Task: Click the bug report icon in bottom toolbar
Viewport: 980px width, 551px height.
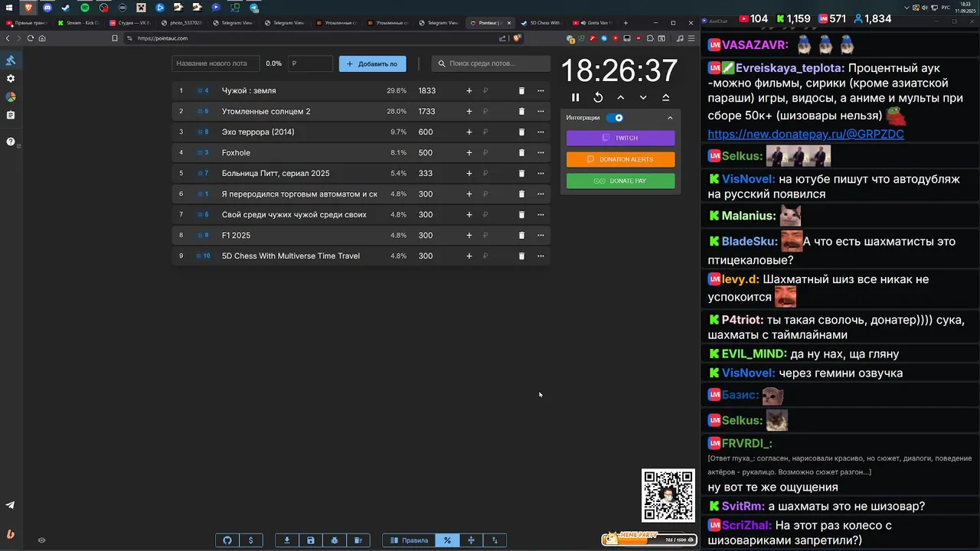Action: (335, 540)
